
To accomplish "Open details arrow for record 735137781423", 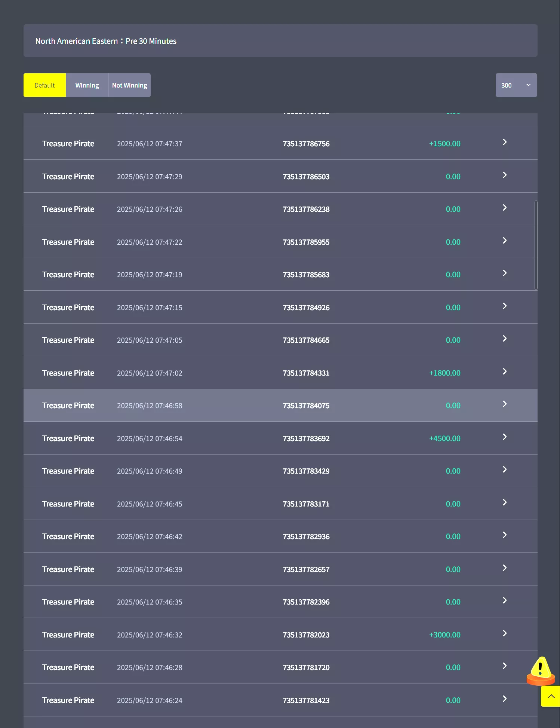I will pos(505,699).
